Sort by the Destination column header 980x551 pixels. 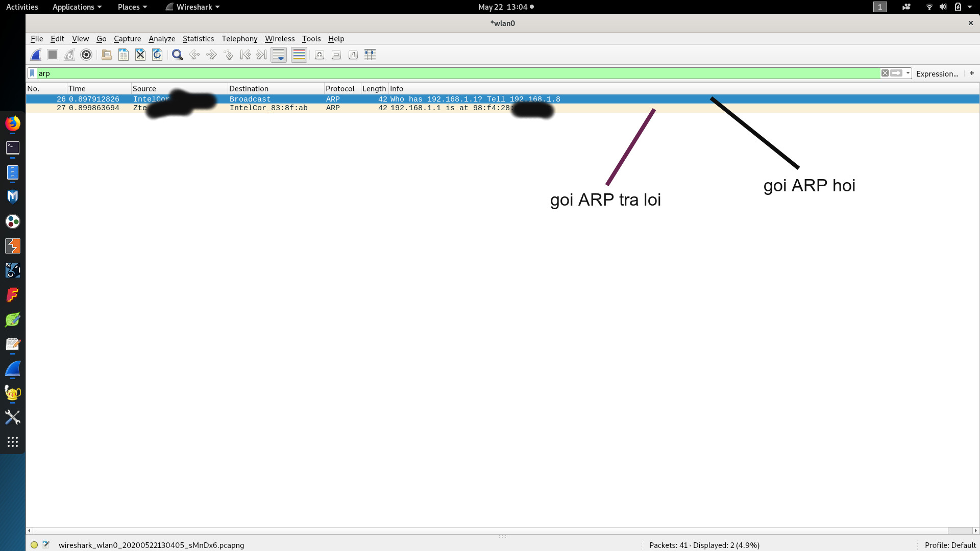point(276,89)
